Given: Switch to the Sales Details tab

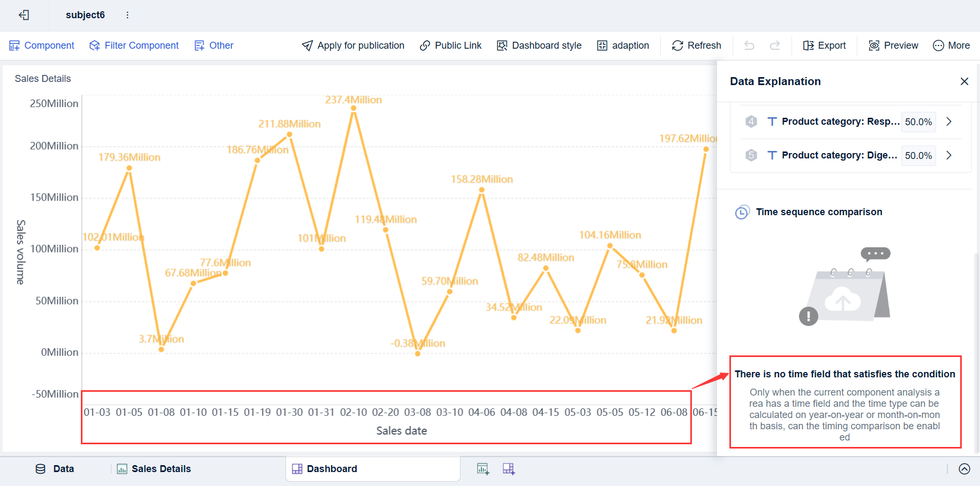Looking at the screenshot, I should coord(154,469).
